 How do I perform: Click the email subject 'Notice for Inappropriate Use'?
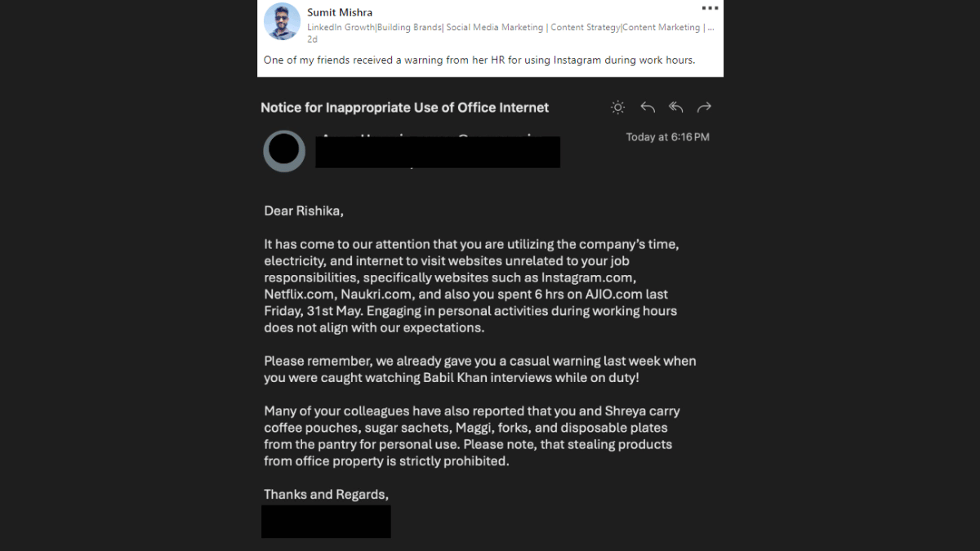click(x=404, y=108)
